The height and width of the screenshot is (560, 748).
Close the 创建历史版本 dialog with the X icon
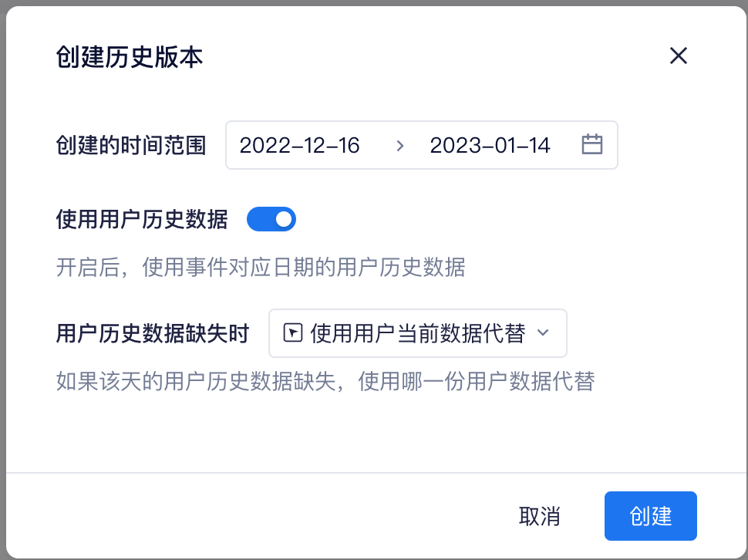(679, 56)
